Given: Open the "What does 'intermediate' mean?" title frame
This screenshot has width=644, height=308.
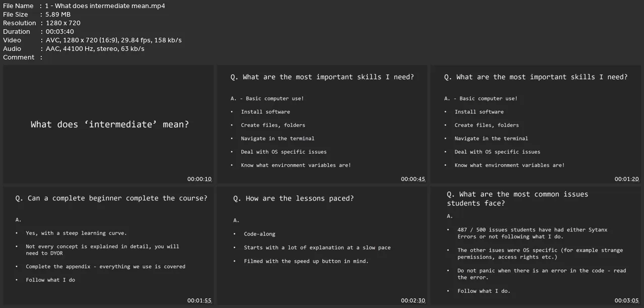Looking at the screenshot, I should (x=108, y=124).
